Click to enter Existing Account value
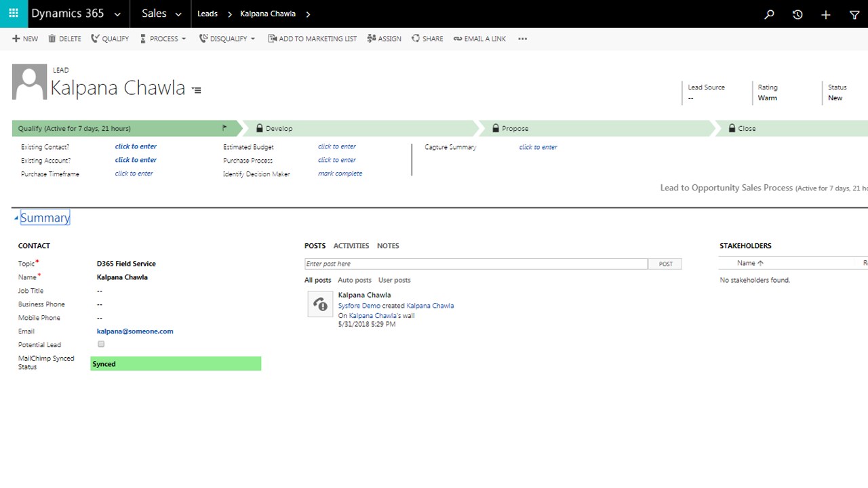The width and height of the screenshot is (868, 488). (x=136, y=160)
